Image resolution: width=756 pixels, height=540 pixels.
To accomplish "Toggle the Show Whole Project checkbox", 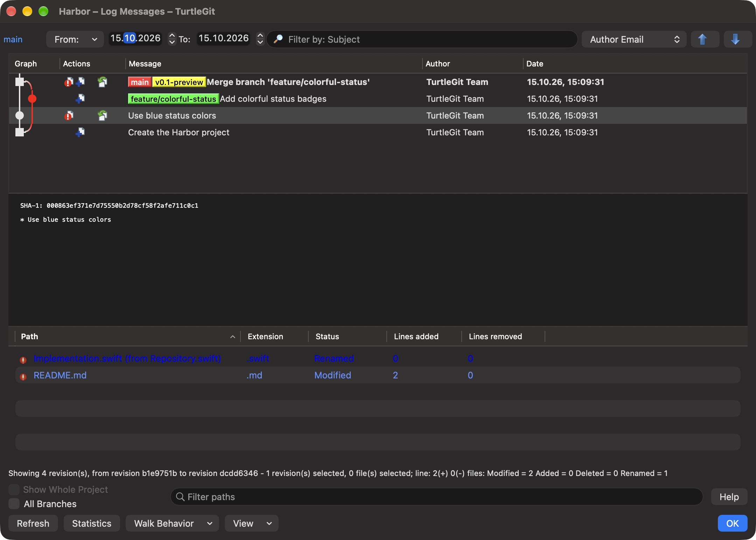I will [14, 489].
